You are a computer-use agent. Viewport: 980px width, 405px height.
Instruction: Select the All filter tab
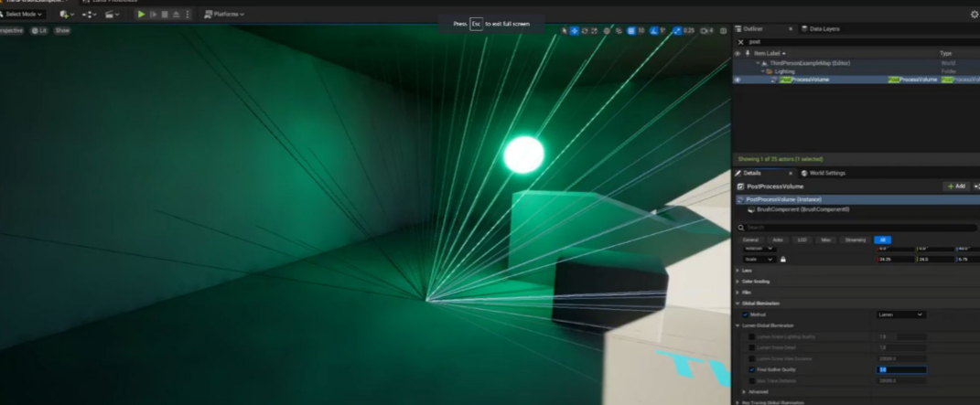pos(882,240)
